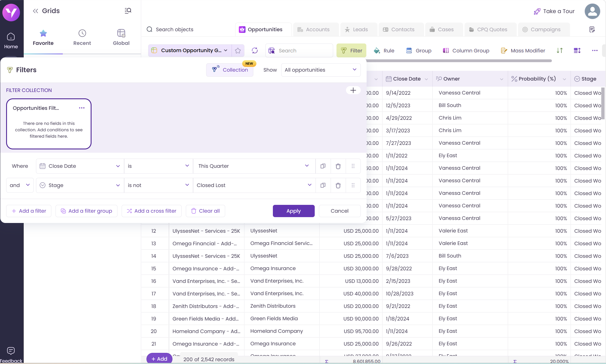Open grid search list icon
Image resolution: width=606 pixels, height=364 pixels.
(x=128, y=11)
